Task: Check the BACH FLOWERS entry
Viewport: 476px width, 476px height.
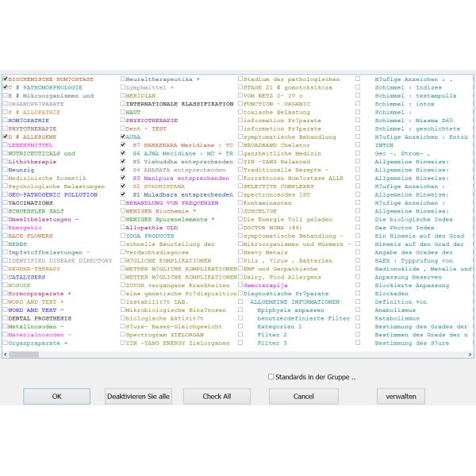Action: [6, 236]
